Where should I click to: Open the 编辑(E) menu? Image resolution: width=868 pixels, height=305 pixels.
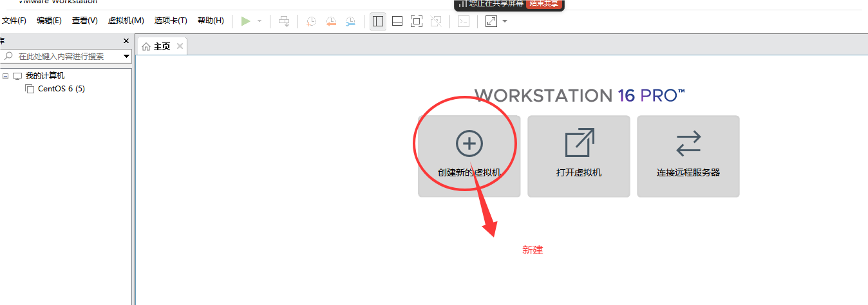[x=50, y=21]
